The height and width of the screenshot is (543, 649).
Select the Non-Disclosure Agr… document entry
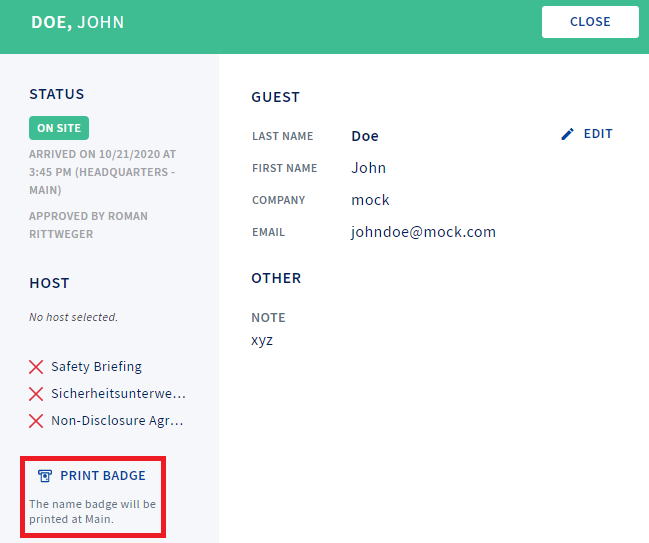coord(117,421)
